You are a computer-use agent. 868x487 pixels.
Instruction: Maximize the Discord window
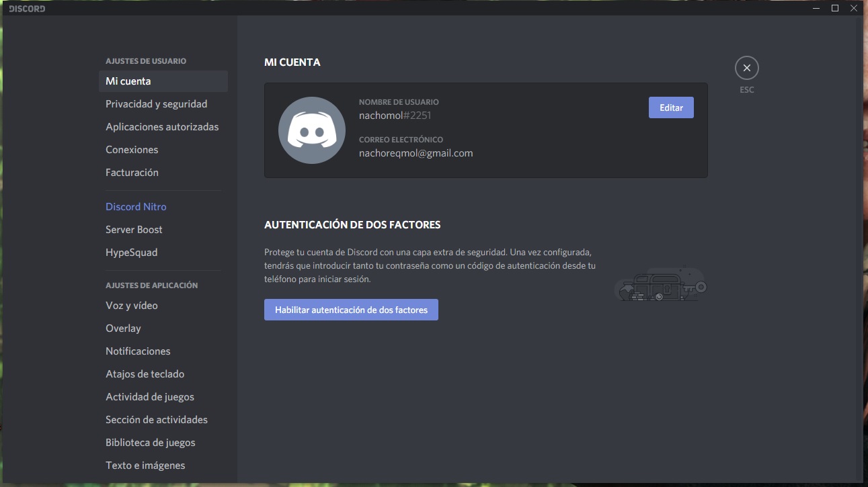[835, 8]
